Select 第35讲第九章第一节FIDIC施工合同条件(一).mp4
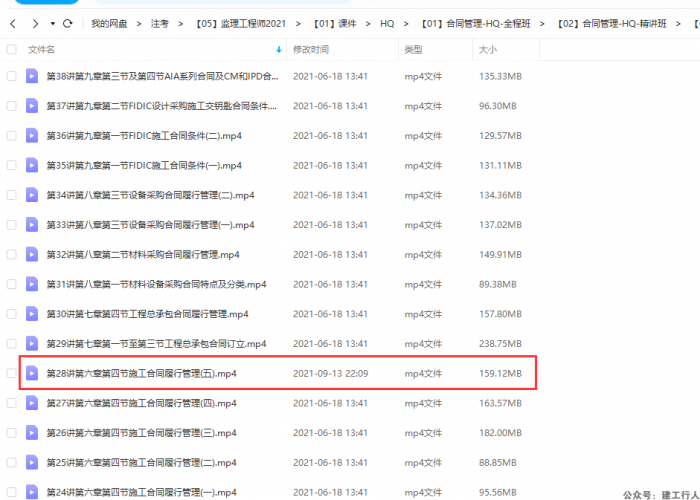Viewport: 700px width, 500px height. point(144,166)
